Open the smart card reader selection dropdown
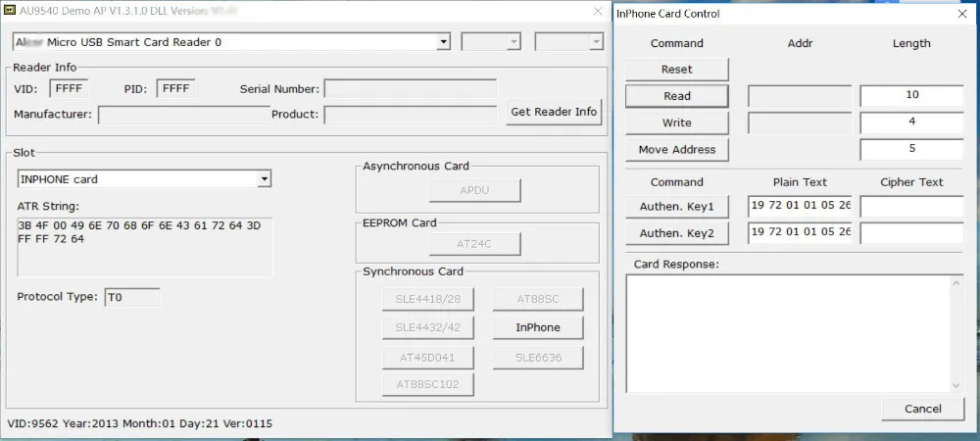This screenshot has height=441, width=980. (x=443, y=42)
